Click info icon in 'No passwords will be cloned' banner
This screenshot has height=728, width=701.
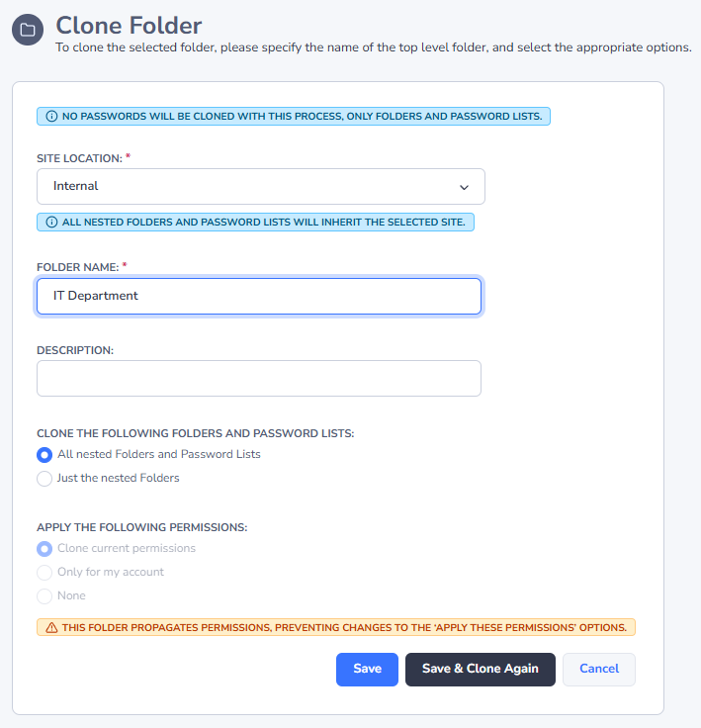pos(51,117)
